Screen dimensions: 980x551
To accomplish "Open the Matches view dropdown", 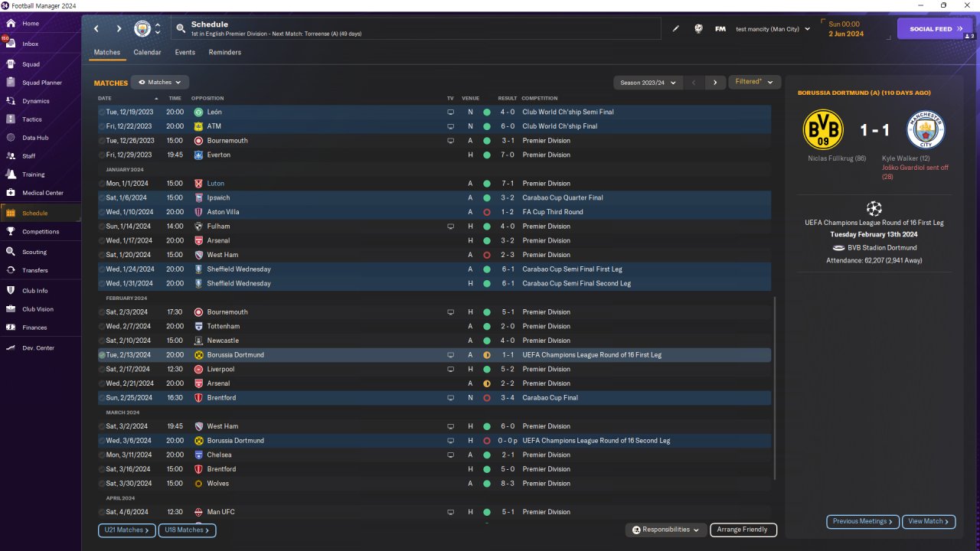I will (x=160, y=82).
